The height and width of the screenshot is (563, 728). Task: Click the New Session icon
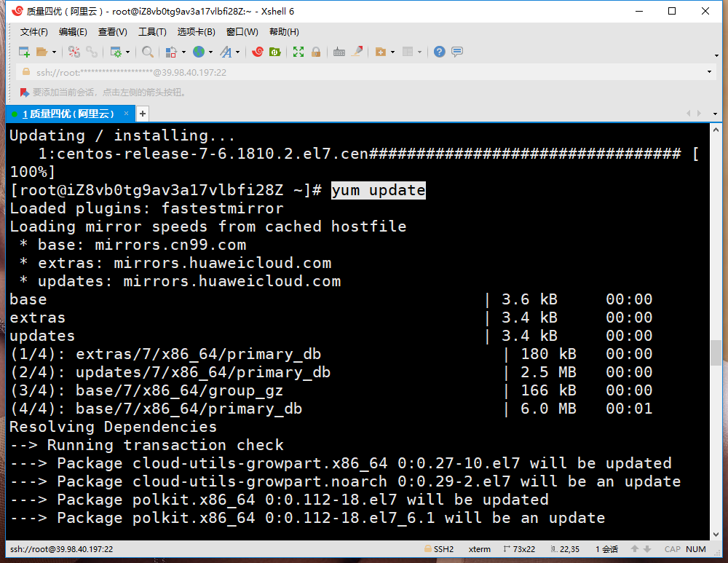[24, 52]
